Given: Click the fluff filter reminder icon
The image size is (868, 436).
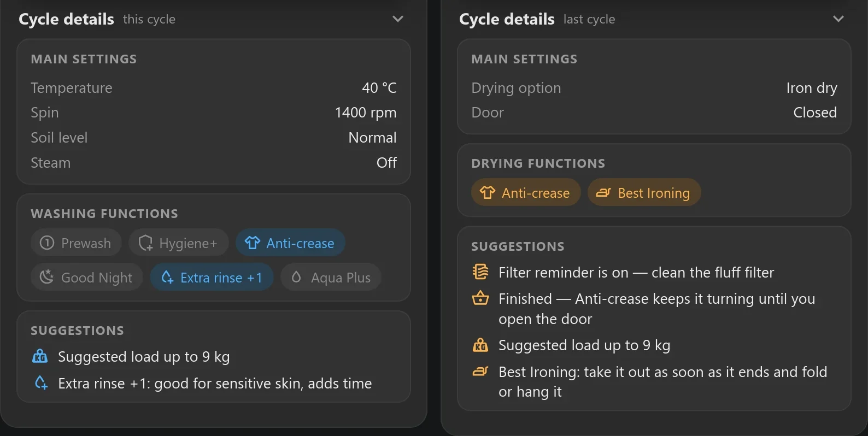Looking at the screenshot, I should 480,272.
